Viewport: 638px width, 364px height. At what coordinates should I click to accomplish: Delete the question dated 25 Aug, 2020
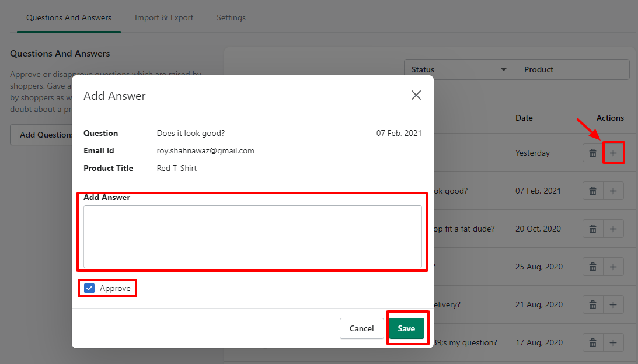[593, 267]
